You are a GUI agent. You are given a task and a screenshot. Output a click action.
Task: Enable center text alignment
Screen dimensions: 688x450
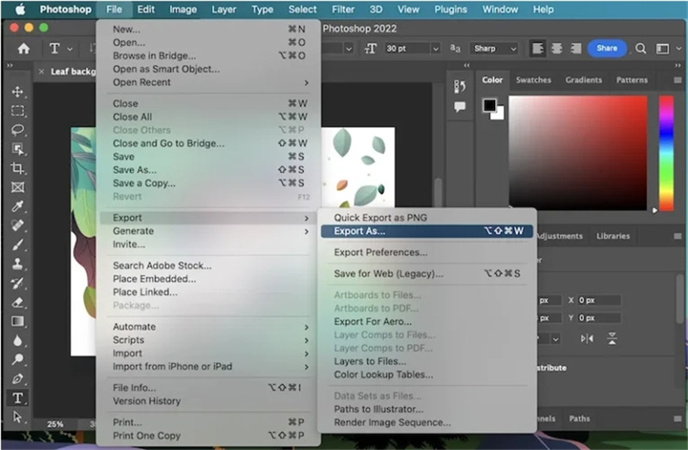tap(555, 48)
